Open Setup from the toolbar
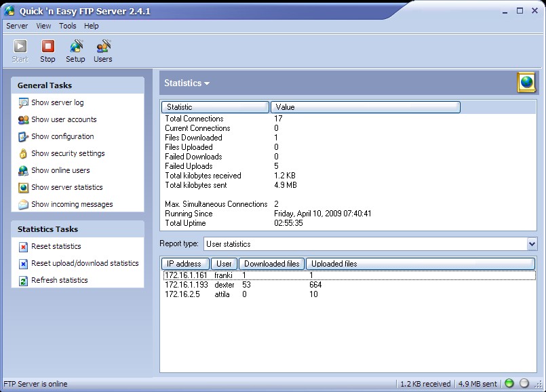Screen dimensions: 546x392 click(75, 46)
